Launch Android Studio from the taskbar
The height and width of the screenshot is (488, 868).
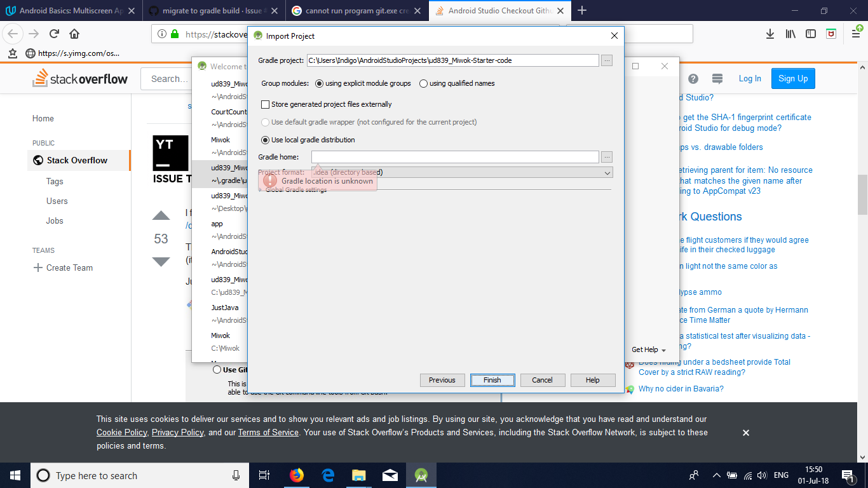click(421, 475)
